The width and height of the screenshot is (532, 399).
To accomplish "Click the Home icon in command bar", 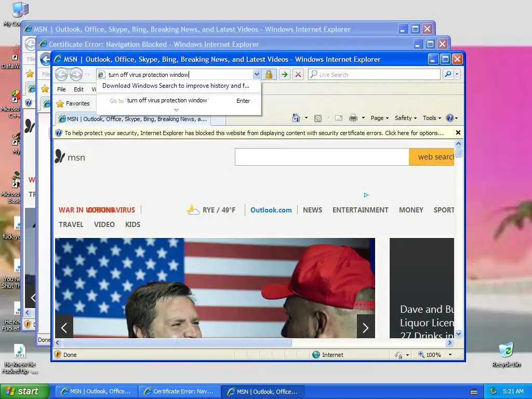I will [x=296, y=118].
